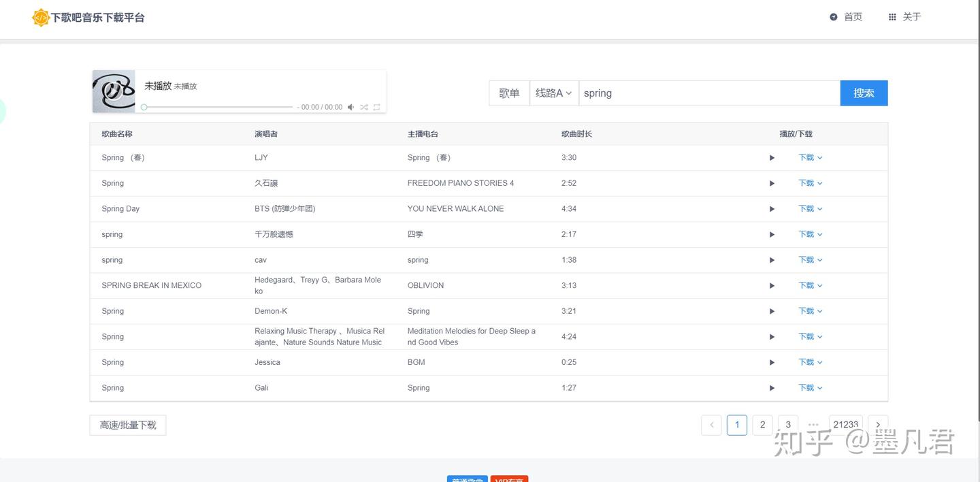Open 下载 dropdown for 千万般遗憾 spring
Viewport: 980px width, 482px height.
(811, 234)
